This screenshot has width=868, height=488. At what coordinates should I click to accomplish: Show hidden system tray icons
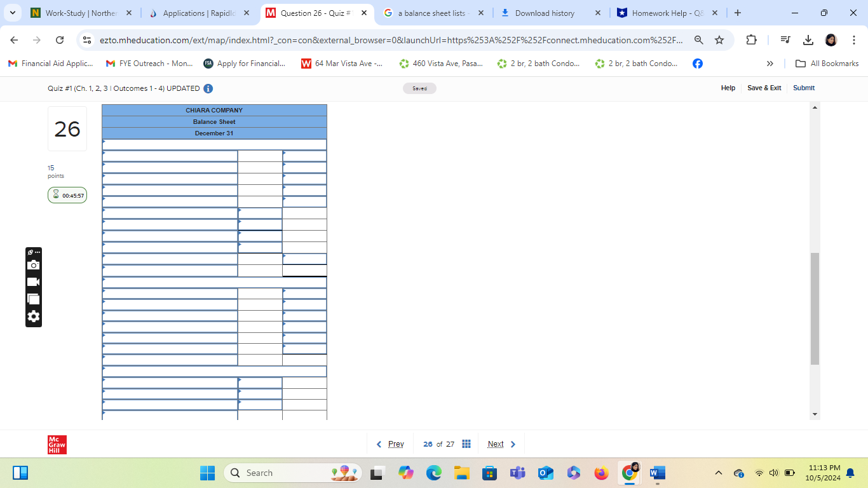pos(719,473)
